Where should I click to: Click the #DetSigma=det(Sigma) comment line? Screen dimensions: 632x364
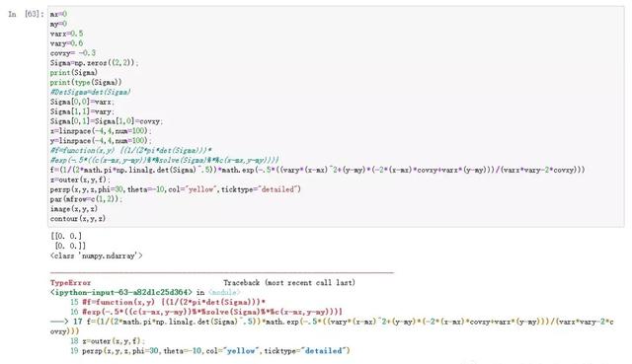click(x=90, y=92)
